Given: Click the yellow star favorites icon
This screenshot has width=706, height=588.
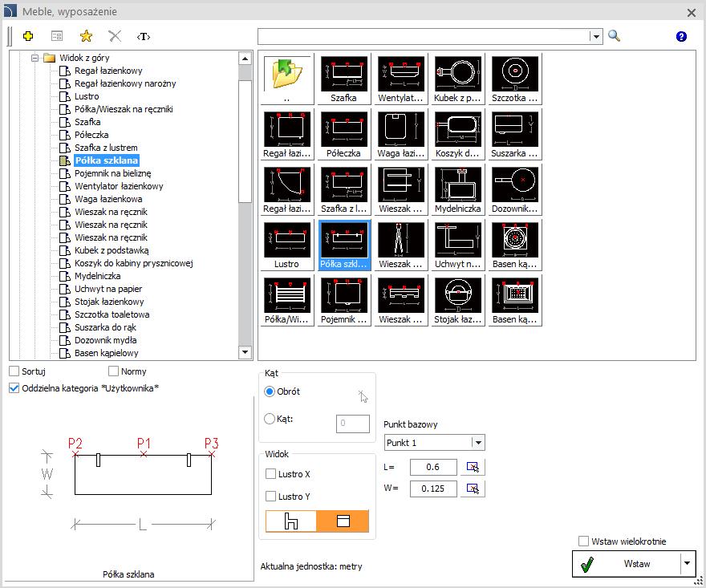Looking at the screenshot, I should tap(86, 36).
